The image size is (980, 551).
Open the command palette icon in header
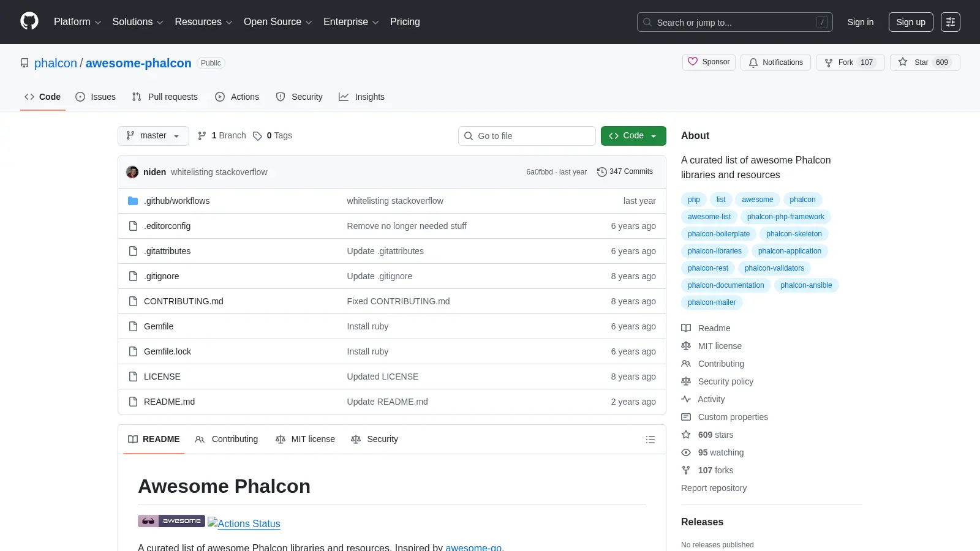click(951, 22)
